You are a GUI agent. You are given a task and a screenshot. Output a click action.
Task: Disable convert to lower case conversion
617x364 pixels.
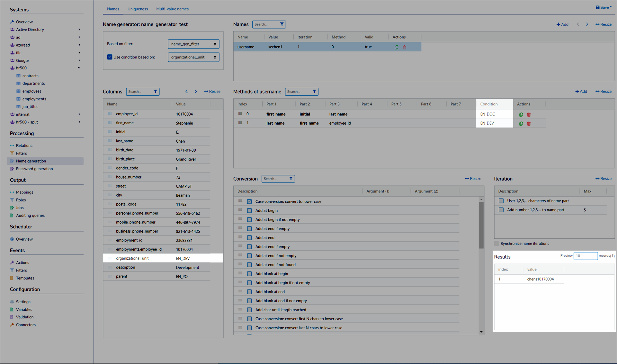249,201
